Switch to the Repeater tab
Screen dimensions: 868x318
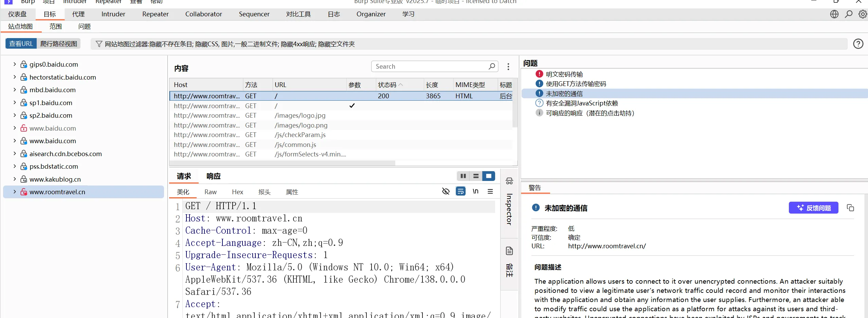pyautogui.click(x=155, y=14)
